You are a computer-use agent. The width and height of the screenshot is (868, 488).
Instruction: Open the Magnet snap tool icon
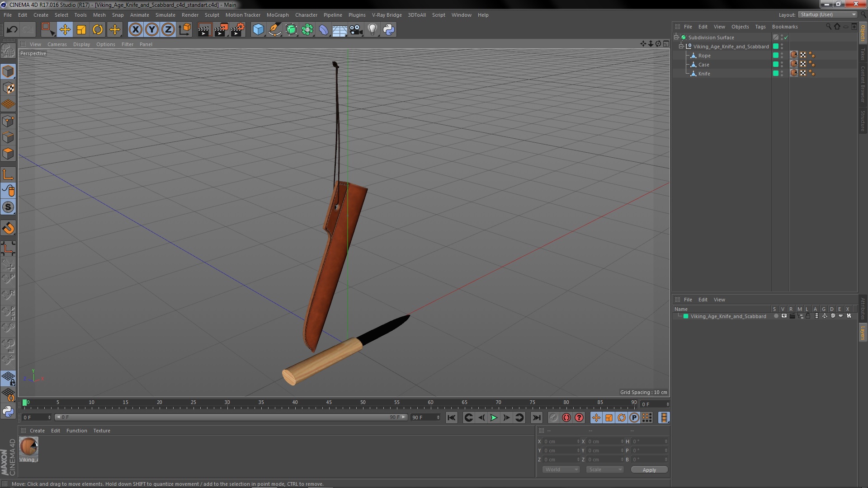tap(8, 228)
